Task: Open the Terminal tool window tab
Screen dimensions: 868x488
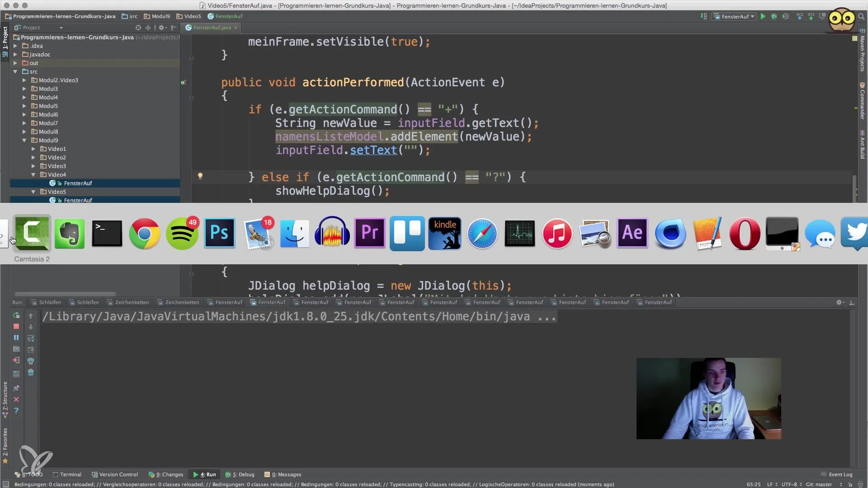Action: [67, 474]
